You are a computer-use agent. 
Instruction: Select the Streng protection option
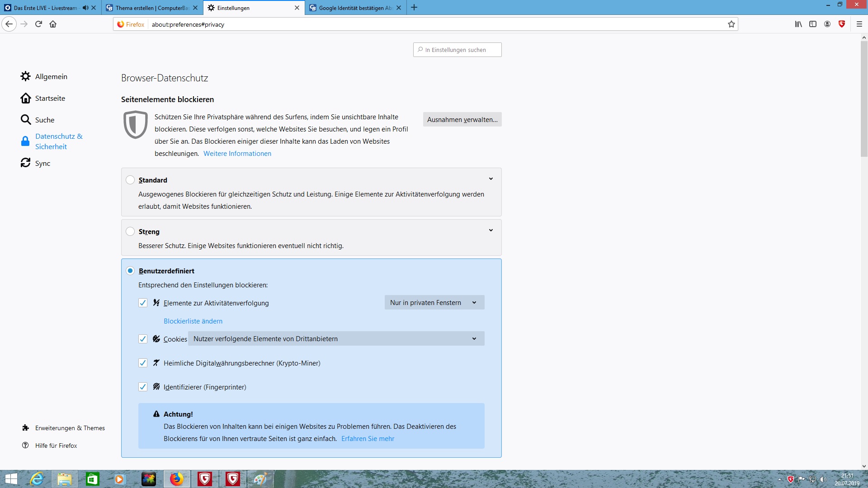(x=130, y=231)
